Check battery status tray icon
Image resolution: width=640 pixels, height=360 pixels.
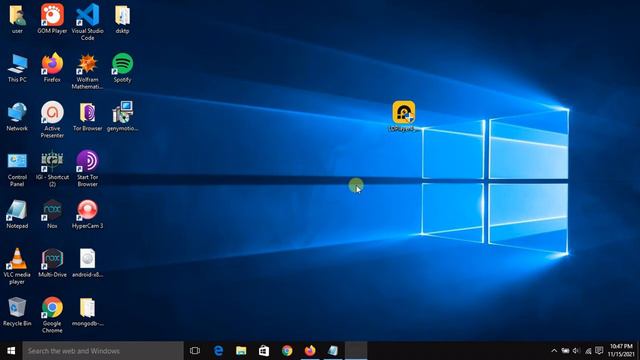pos(565,351)
